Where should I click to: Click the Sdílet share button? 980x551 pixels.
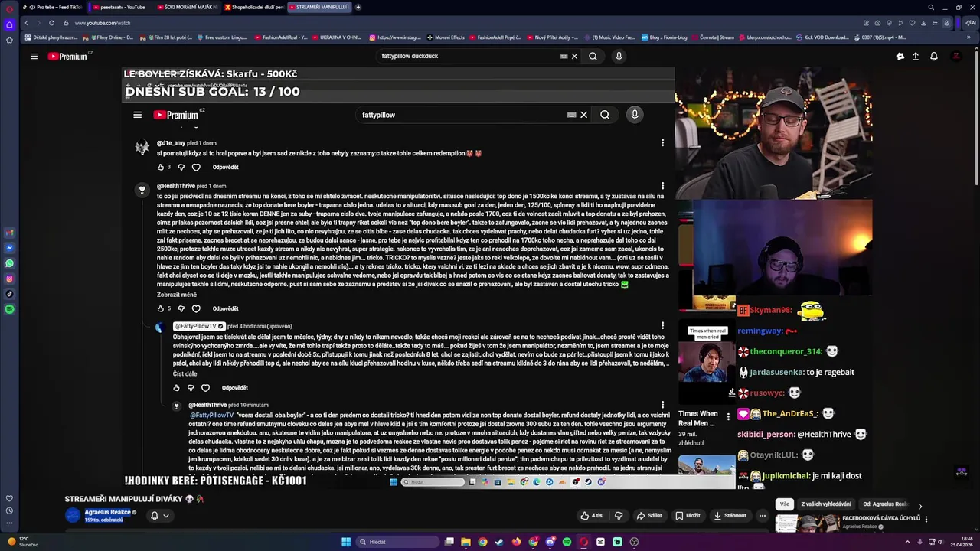tap(649, 516)
